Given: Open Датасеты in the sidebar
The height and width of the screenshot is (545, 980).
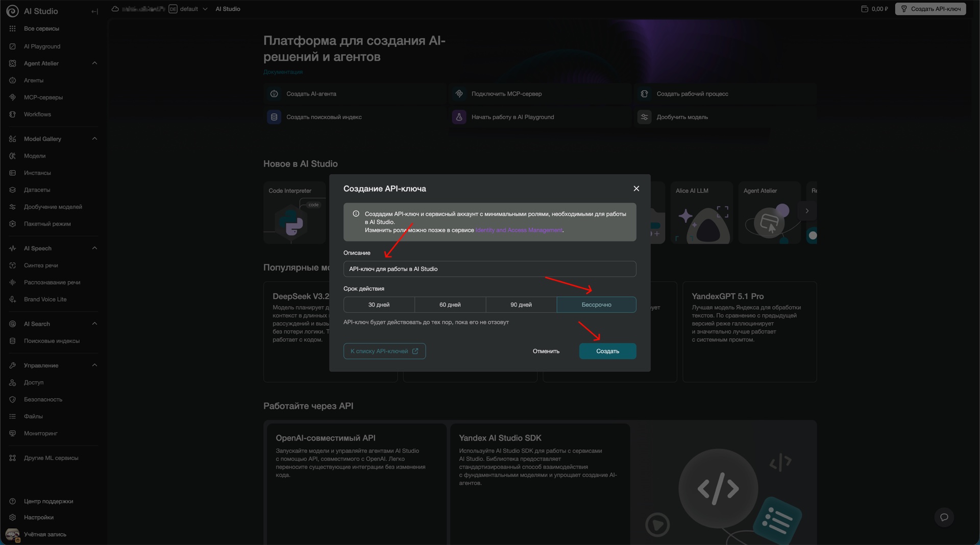Looking at the screenshot, I should click(x=37, y=190).
